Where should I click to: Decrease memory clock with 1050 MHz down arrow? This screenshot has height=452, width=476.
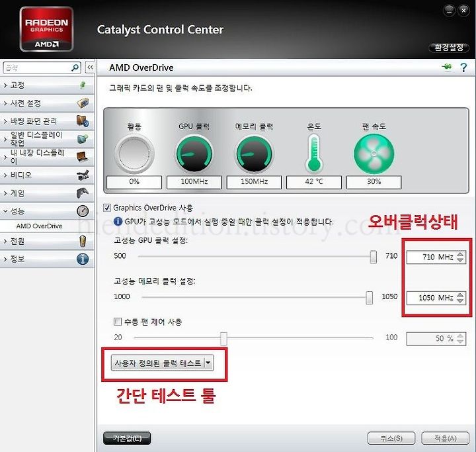coord(460,300)
